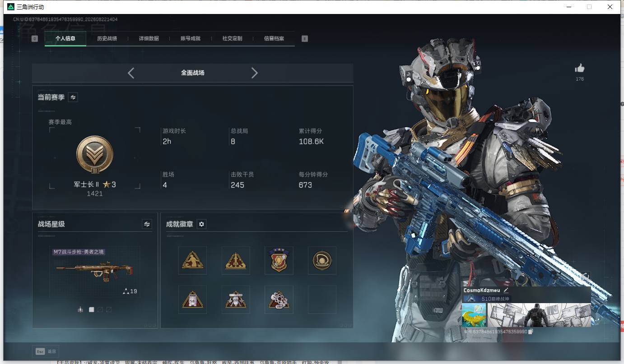Click the S10巅峰战神 title tag

pos(487,299)
